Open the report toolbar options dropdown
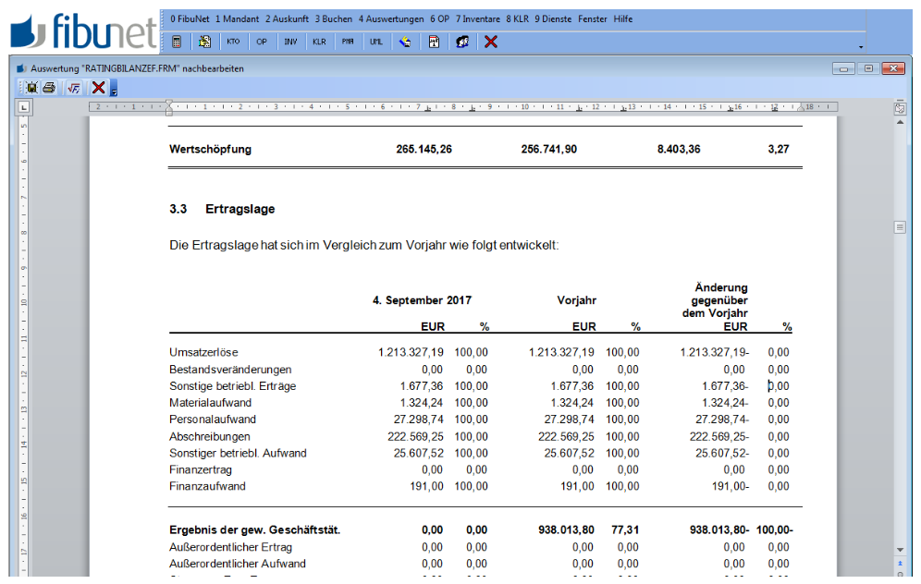Screen dimensions: 921x584 pyautogui.click(x=114, y=89)
